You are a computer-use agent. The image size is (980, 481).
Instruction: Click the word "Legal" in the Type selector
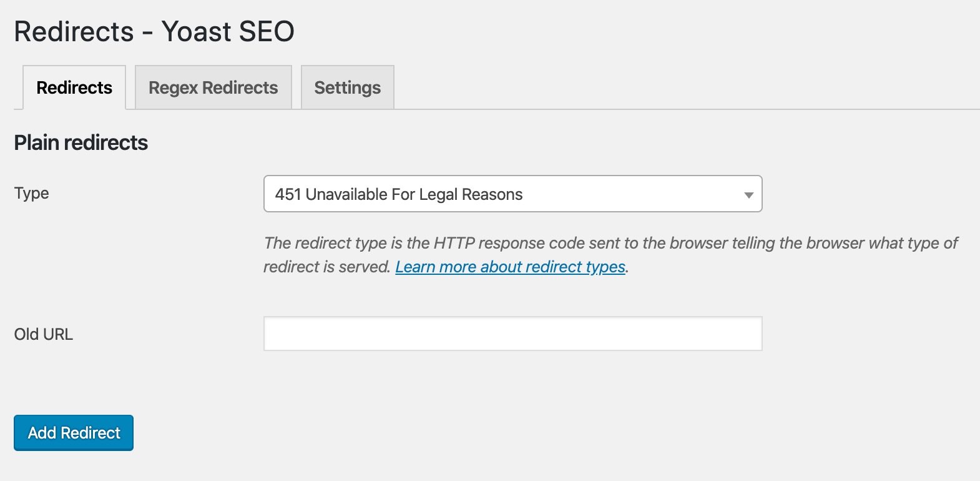click(439, 194)
